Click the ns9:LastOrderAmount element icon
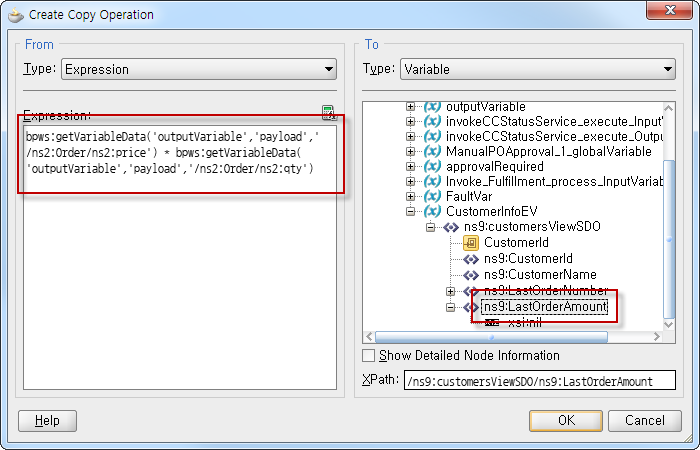 click(x=471, y=307)
